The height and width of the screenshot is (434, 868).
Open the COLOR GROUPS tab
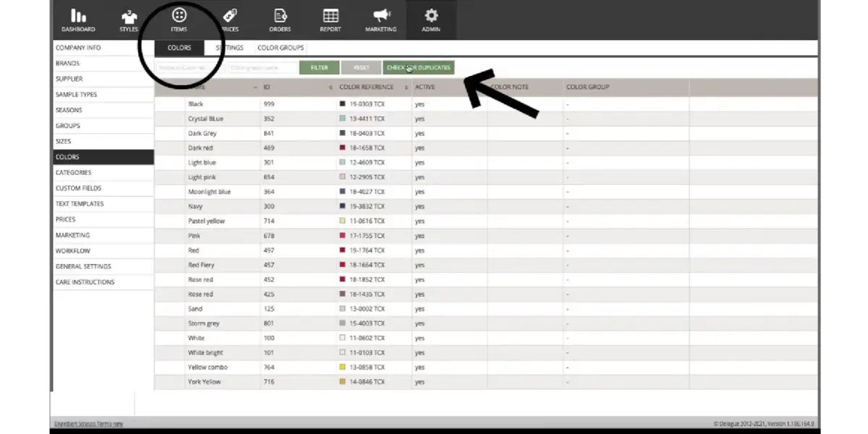coord(281,47)
